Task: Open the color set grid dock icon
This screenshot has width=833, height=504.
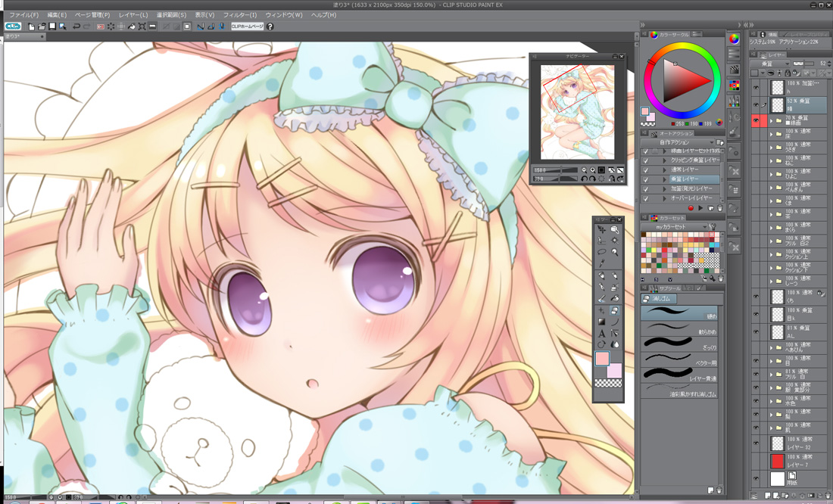Action: (x=735, y=85)
